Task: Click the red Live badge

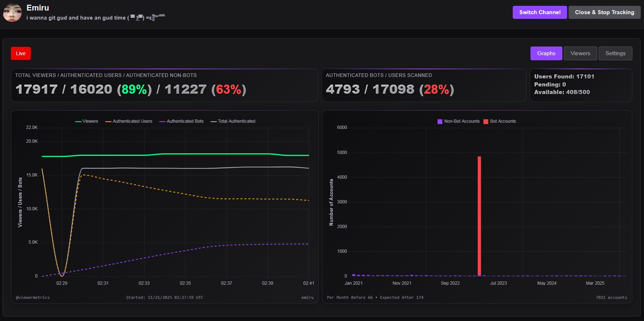Action: point(21,53)
